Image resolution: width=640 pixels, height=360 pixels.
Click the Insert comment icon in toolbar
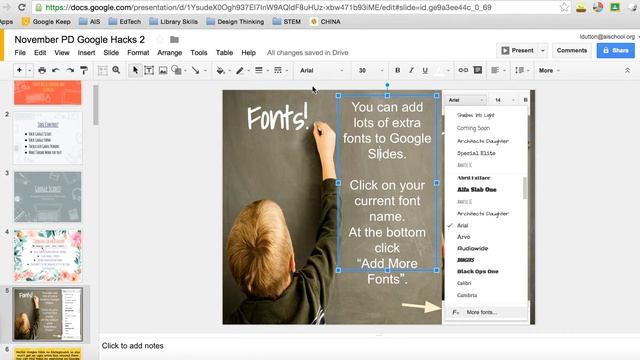pyautogui.click(x=478, y=70)
